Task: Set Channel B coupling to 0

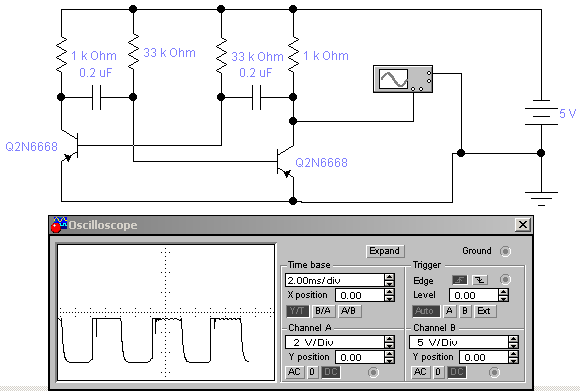Action: click(438, 372)
